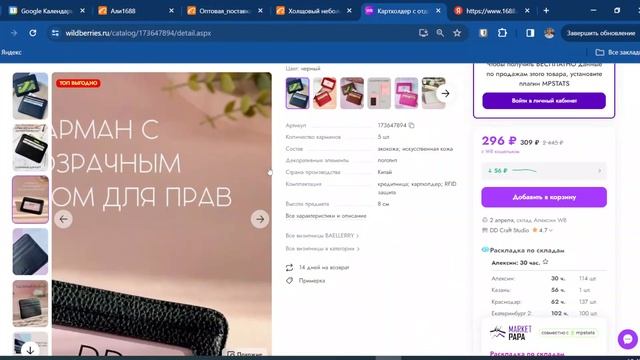Open the chat support bubble
640x360 pixels.
click(628, 339)
